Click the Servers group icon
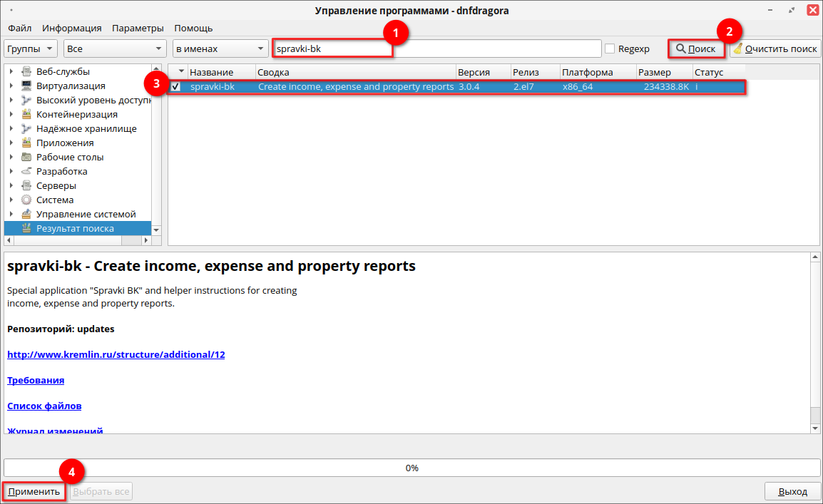 [x=26, y=185]
